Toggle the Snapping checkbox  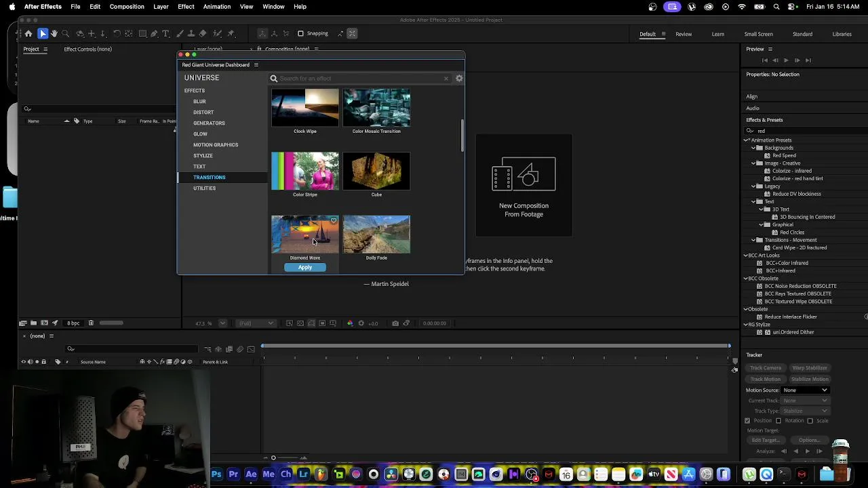point(300,34)
